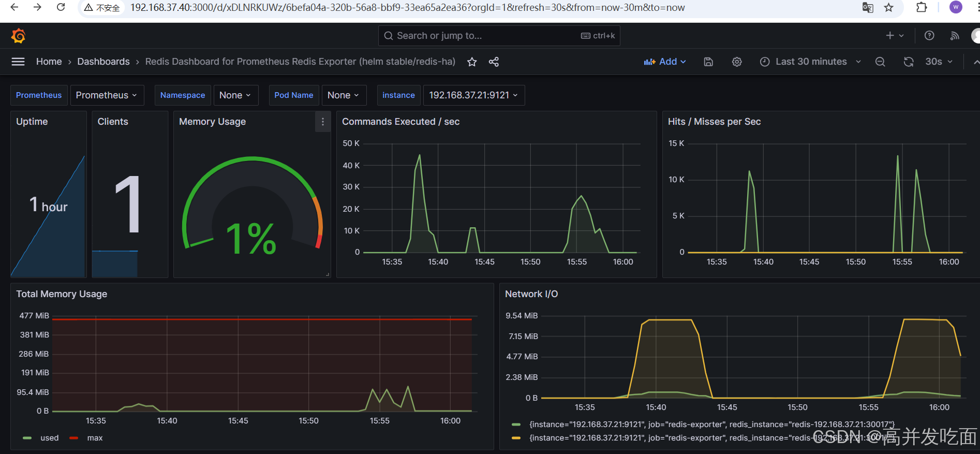Bookmark this page with the browser star
The height and width of the screenshot is (454, 980).
pyautogui.click(x=888, y=8)
